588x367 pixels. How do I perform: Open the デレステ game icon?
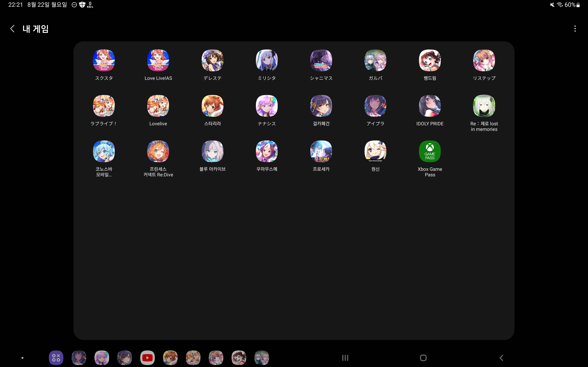pos(212,60)
